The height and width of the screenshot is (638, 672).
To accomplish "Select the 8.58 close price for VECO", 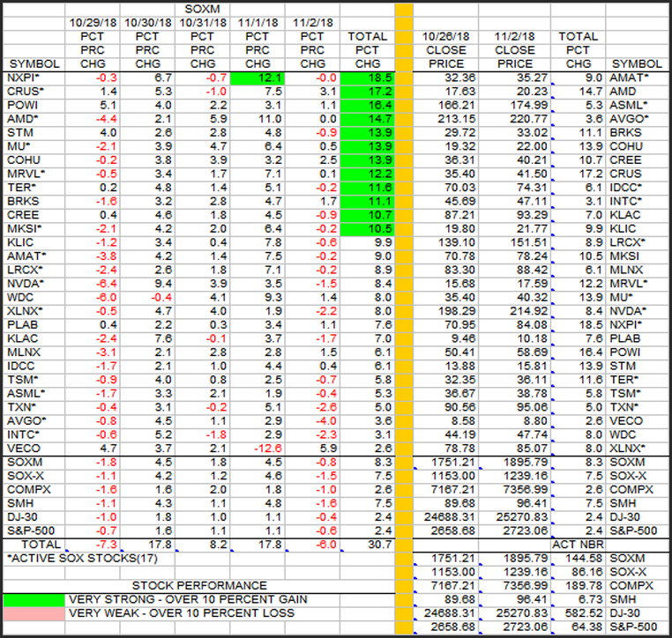I will click(x=463, y=421).
